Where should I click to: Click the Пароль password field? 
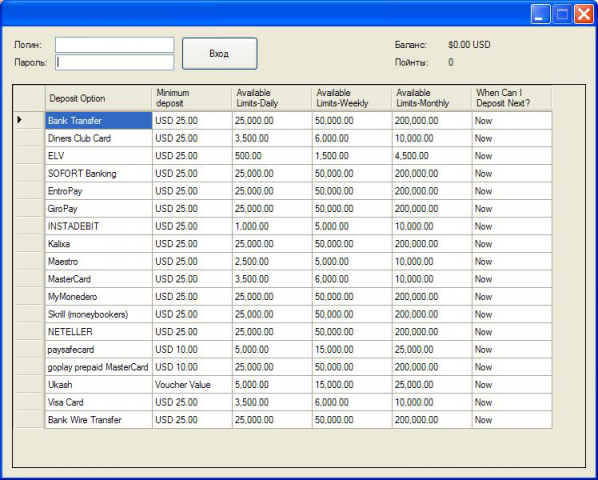pyautogui.click(x=114, y=63)
